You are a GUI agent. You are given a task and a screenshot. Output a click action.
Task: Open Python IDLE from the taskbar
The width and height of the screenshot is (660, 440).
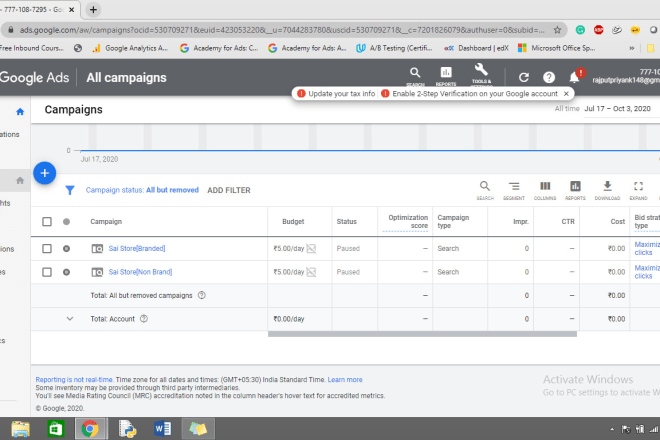pyautogui.click(x=128, y=429)
